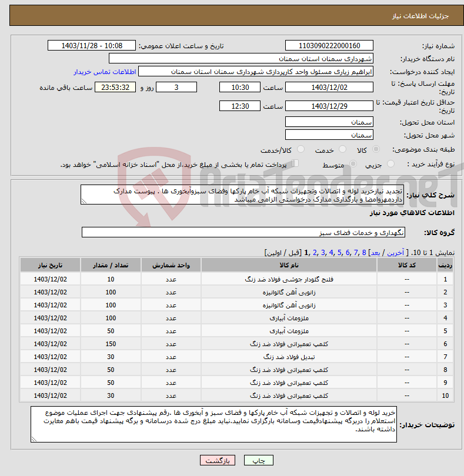Go to page 8 of items
The width and height of the screenshot is (464, 476).
(x=364, y=253)
